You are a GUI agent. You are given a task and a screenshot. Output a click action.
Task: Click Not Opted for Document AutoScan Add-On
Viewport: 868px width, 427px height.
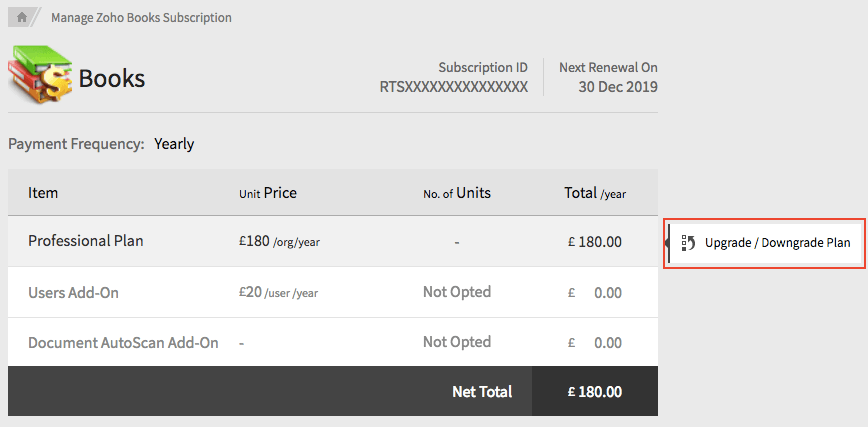point(457,342)
